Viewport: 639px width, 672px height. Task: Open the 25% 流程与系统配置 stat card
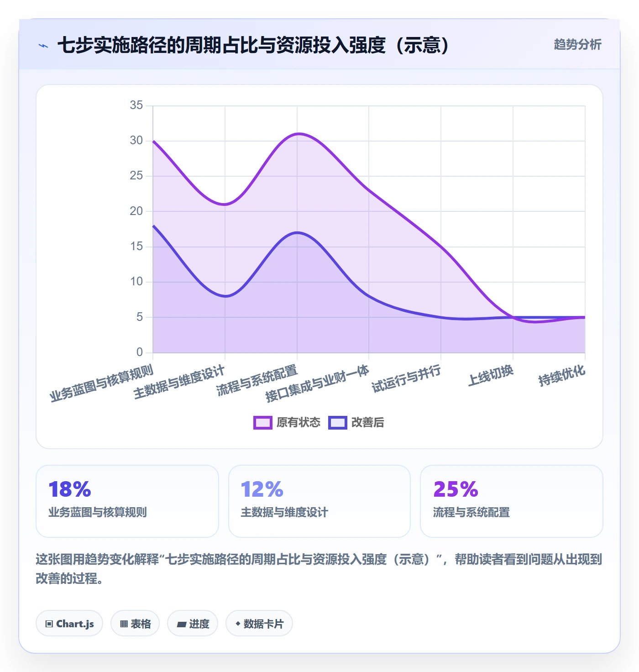[x=512, y=501]
